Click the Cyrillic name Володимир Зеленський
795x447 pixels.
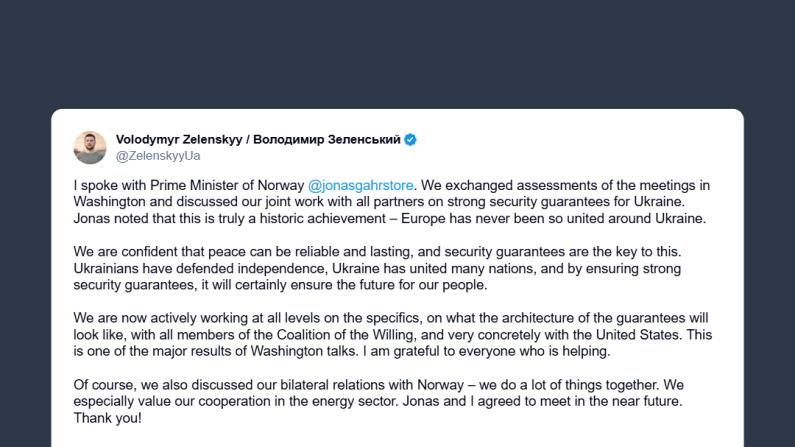(327, 140)
